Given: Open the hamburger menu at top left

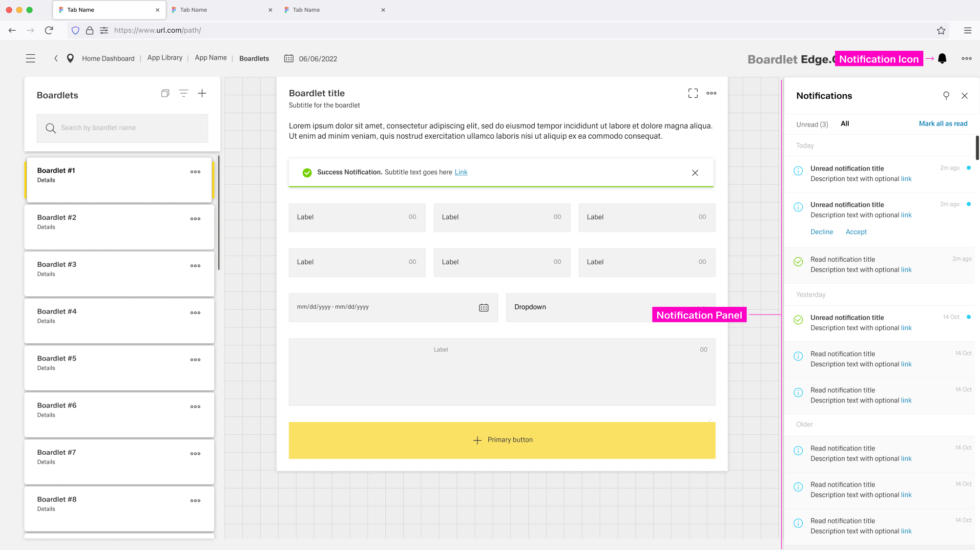Looking at the screenshot, I should (30, 59).
